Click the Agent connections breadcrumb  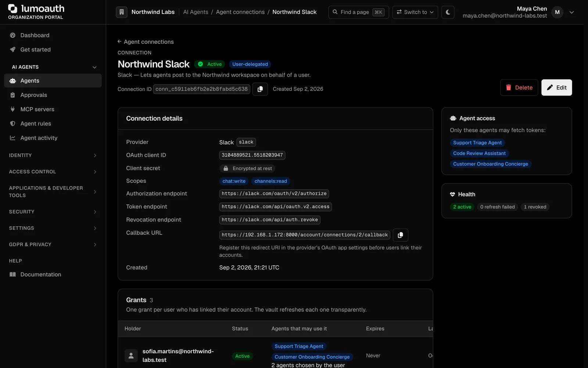point(240,12)
